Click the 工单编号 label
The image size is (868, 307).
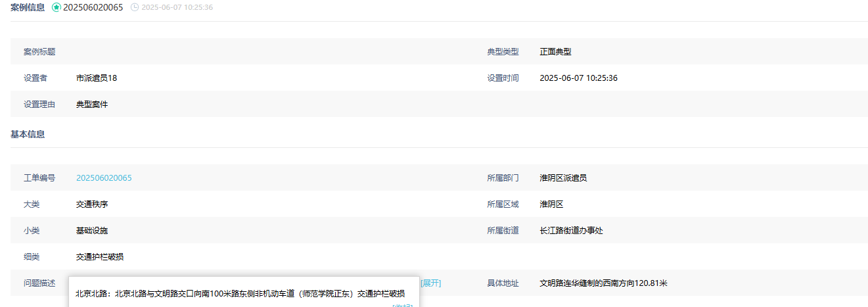[x=39, y=178]
